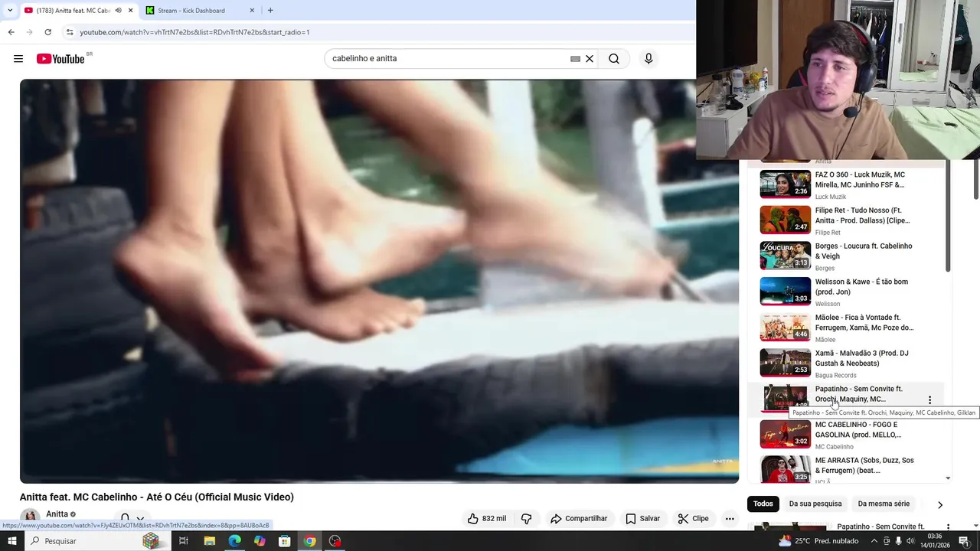This screenshot has height=551, width=980.
Task: View site information icon in the address bar
Action: pyautogui.click(x=70, y=32)
